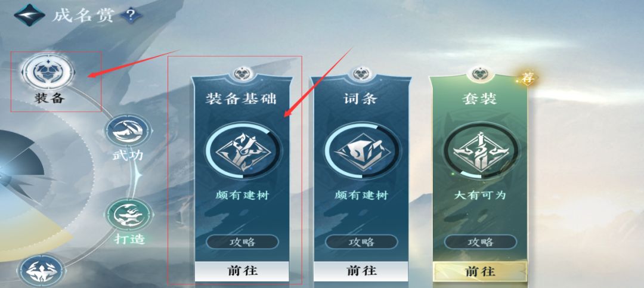Image resolution: width=644 pixels, height=288 pixels.
Task: Click the 套装 sword emblem icon
Action: 481,151
